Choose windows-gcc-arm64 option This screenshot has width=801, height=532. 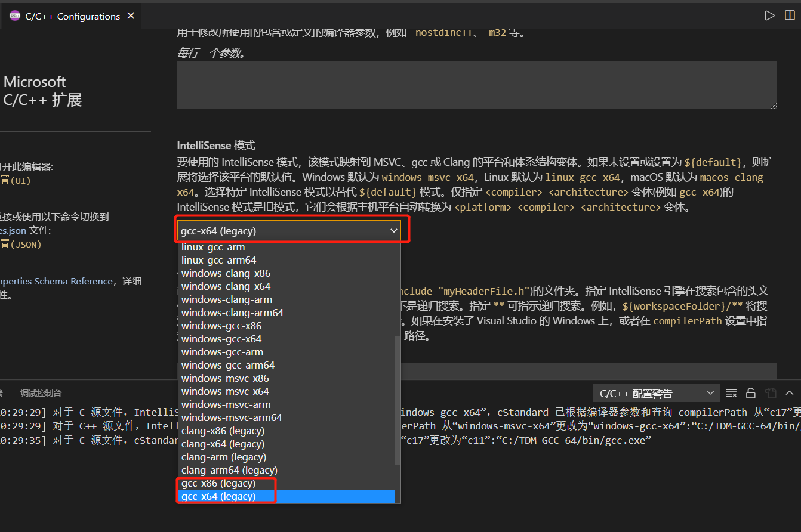(x=286, y=365)
